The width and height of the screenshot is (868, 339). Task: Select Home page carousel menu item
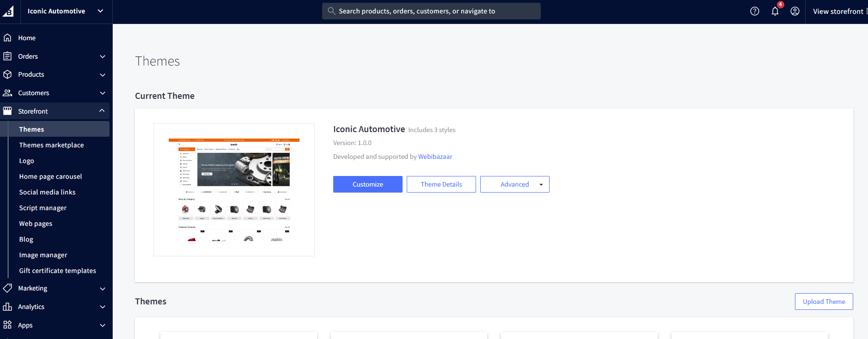click(50, 176)
